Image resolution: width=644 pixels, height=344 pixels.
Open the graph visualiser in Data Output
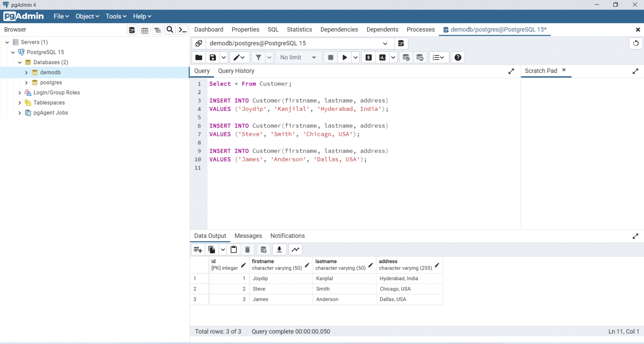coord(295,249)
